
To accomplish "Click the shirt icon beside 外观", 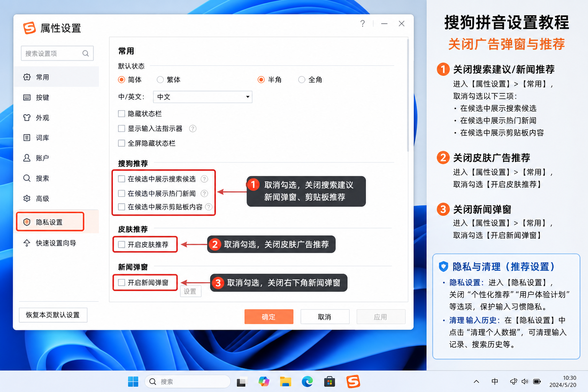I will [x=27, y=118].
